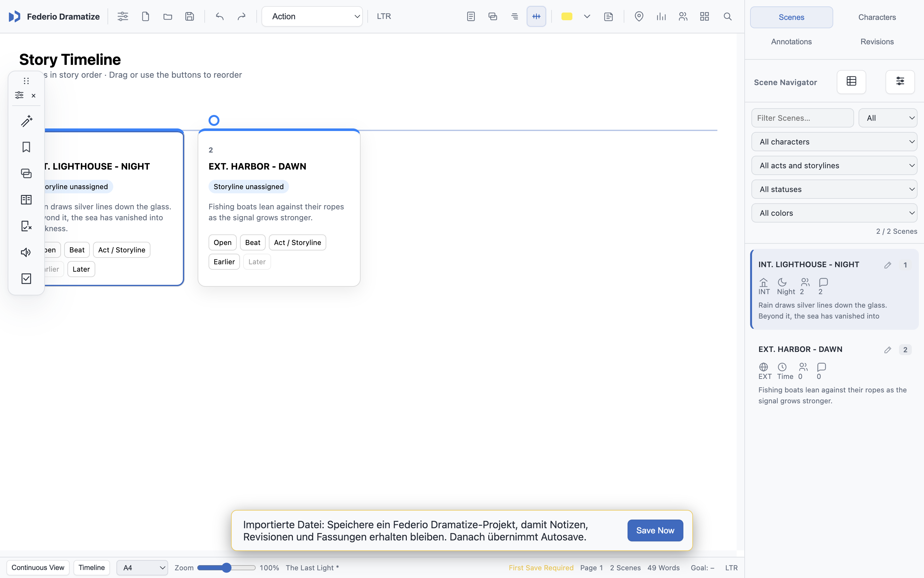The image size is (924, 578).
Task: Click Earlier on the EXT. HARBOR card
Action: coord(224,262)
